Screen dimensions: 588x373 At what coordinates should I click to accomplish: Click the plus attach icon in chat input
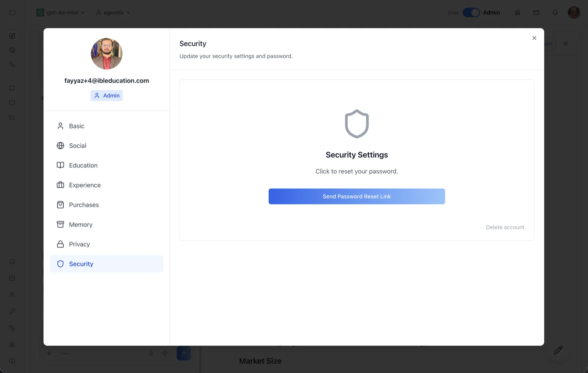[x=49, y=354]
